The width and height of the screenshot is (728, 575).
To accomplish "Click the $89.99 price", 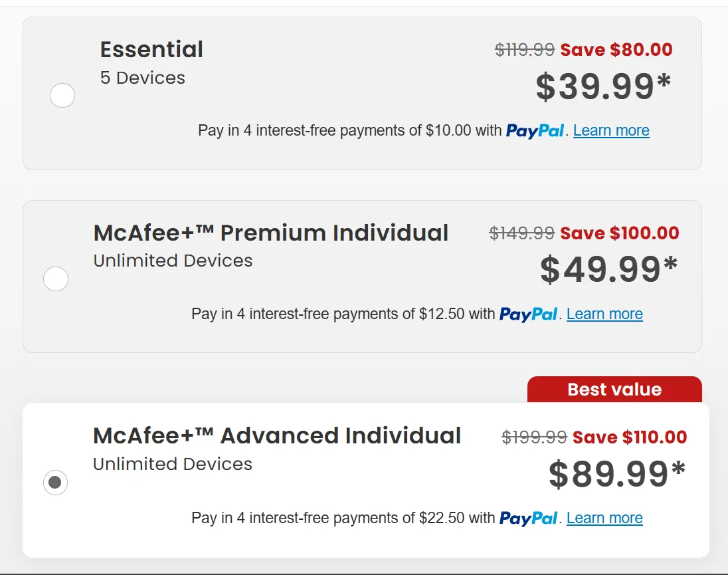I will (616, 474).
